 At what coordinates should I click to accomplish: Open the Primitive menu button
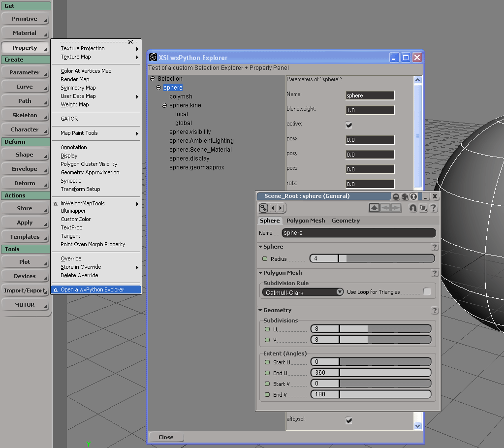[x=25, y=19]
